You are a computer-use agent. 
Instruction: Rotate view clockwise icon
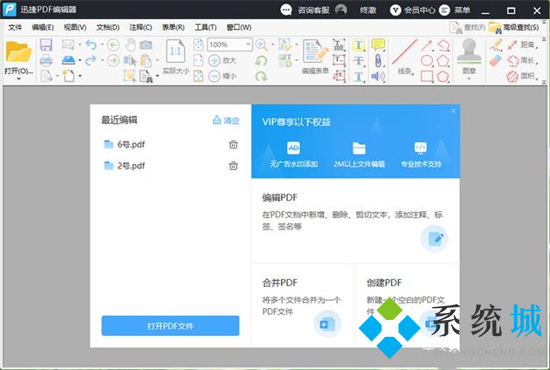point(261,76)
